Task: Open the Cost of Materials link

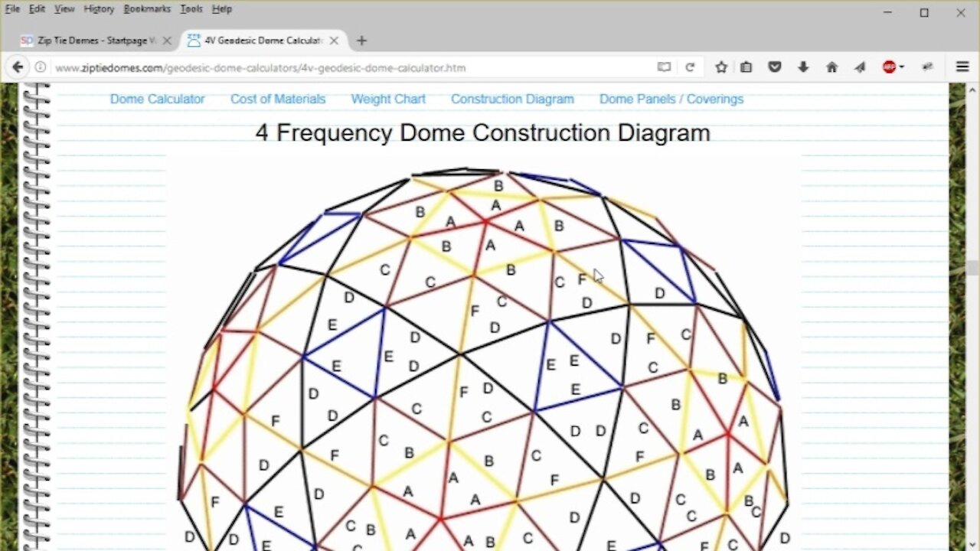Action: 278,99
